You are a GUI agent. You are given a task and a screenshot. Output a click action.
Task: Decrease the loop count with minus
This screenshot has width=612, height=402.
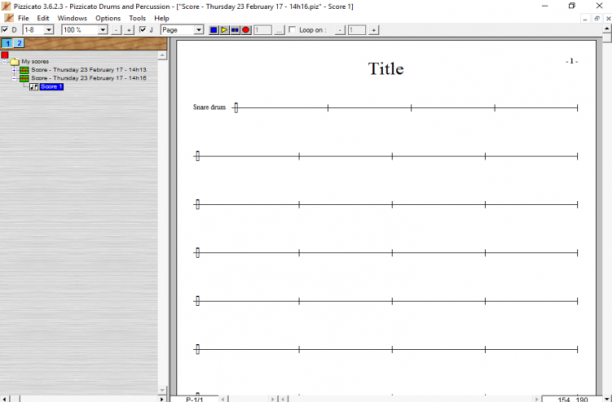click(340, 30)
